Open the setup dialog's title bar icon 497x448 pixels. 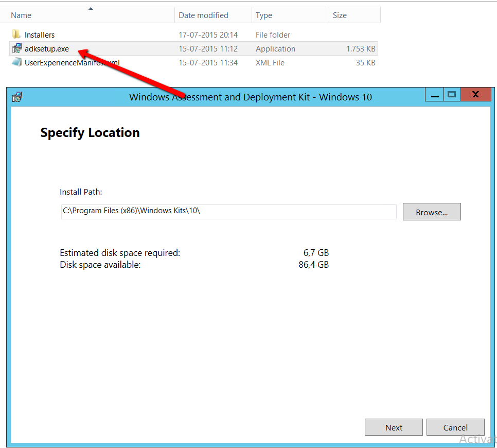17,97
